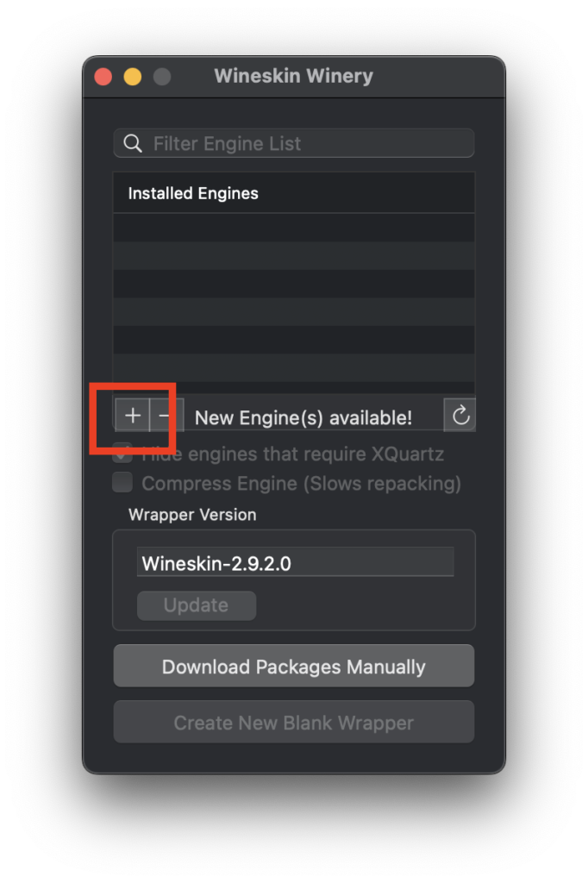Select the Wineskin-2.9.2.0 wrapper version field
This screenshot has height=883, width=588.
pyautogui.click(x=295, y=562)
